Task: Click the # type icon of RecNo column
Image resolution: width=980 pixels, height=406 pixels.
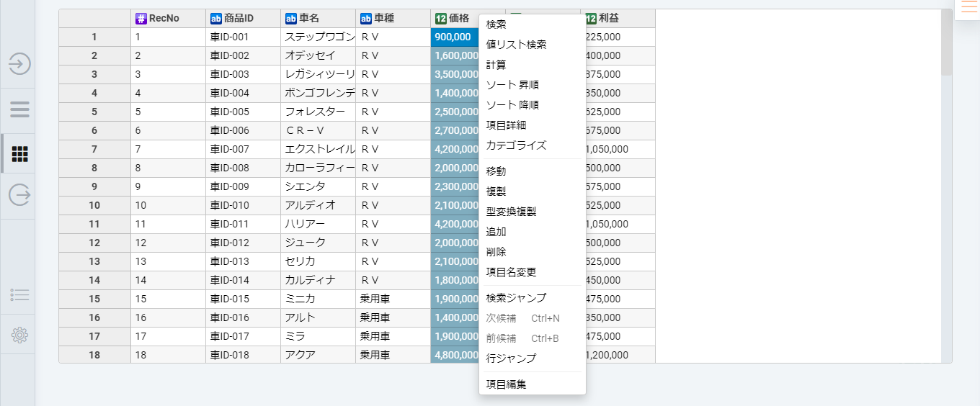Action: [x=141, y=19]
